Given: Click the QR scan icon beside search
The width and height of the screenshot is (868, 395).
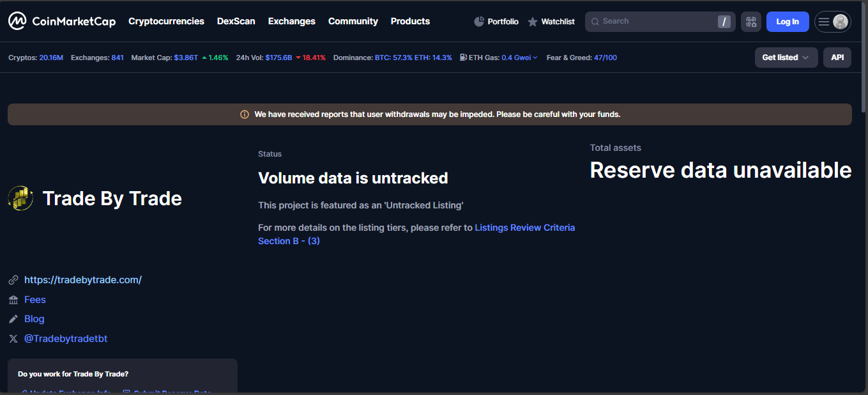Looking at the screenshot, I should tap(751, 22).
